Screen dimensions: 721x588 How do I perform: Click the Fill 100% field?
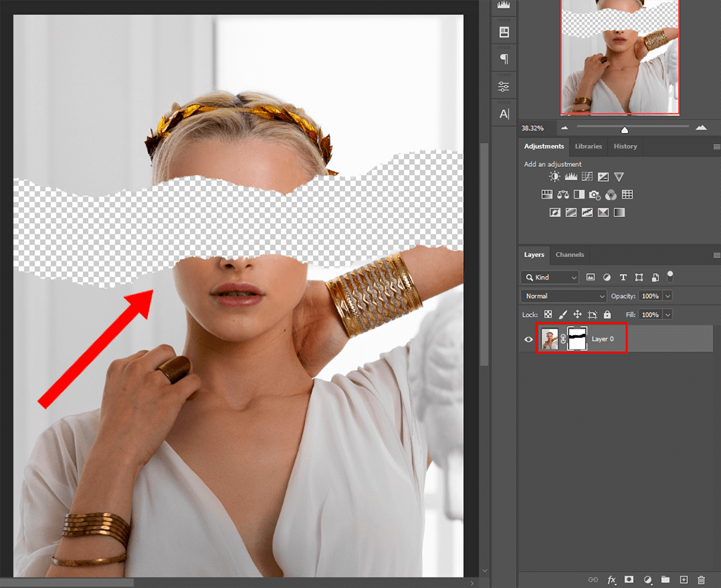pyautogui.click(x=650, y=315)
